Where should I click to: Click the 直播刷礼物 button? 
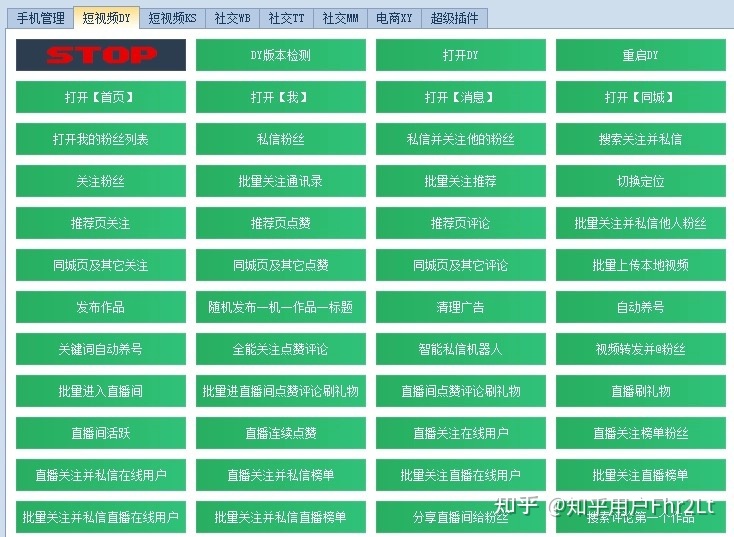point(641,391)
